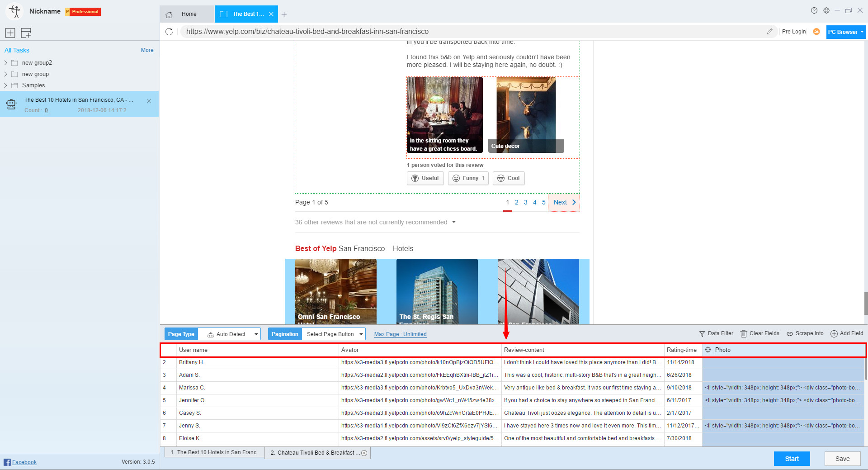Click Add Field plus icon
This screenshot has width=868, height=470.
click(834, 334)
